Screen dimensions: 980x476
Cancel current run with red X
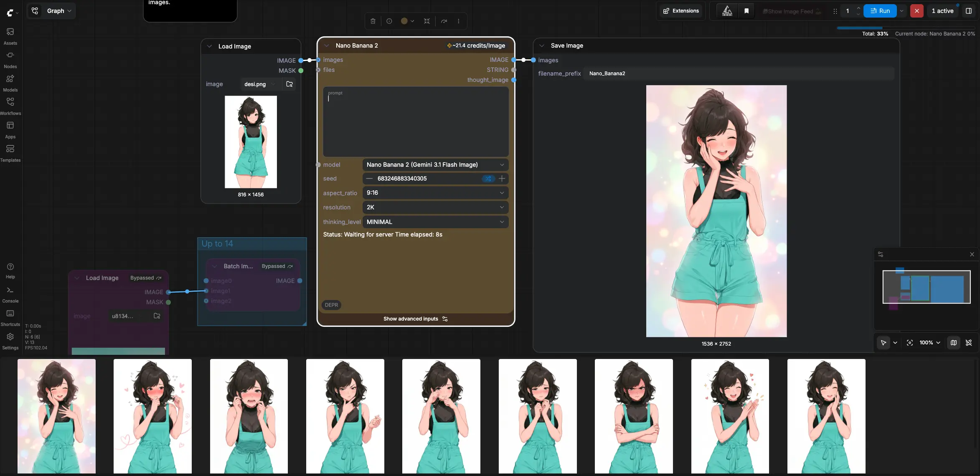(x=917, y=11)
